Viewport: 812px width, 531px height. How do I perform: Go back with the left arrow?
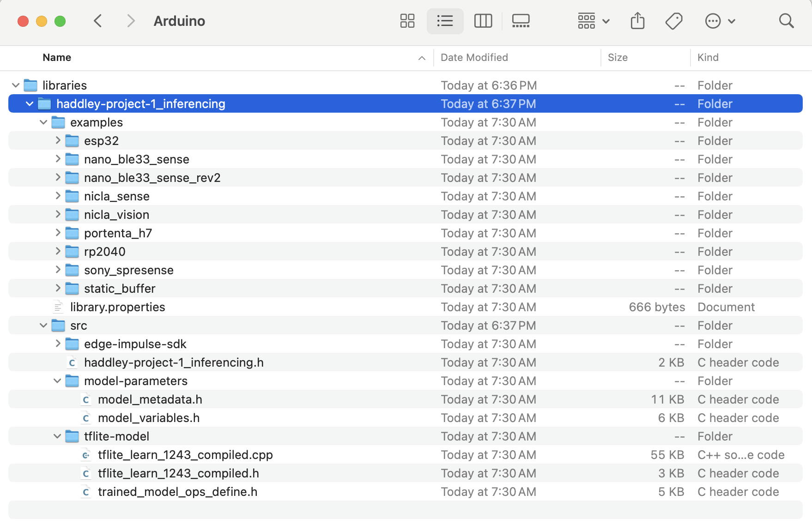coord(98,21)
